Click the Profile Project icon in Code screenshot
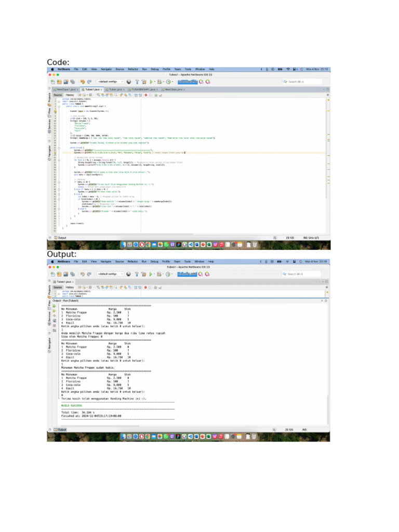Viewport: 399px width, 532px height. (x=168, y=82)
